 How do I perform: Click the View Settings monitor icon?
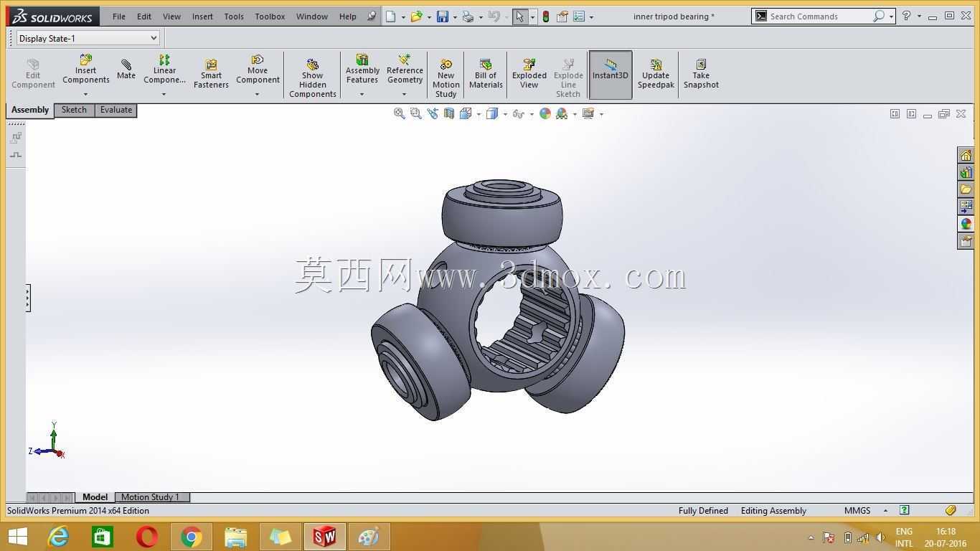pos(588,113)
